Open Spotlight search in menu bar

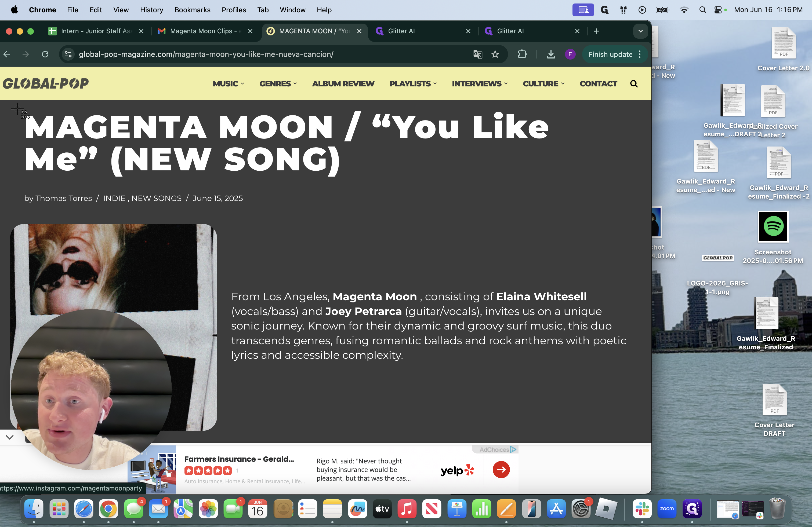702,10
